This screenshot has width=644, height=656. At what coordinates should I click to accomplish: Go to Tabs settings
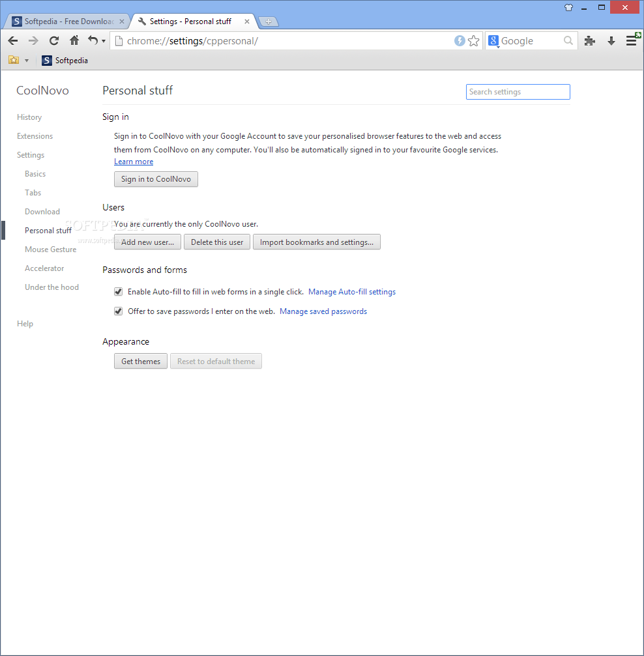(x=33, y=192)
